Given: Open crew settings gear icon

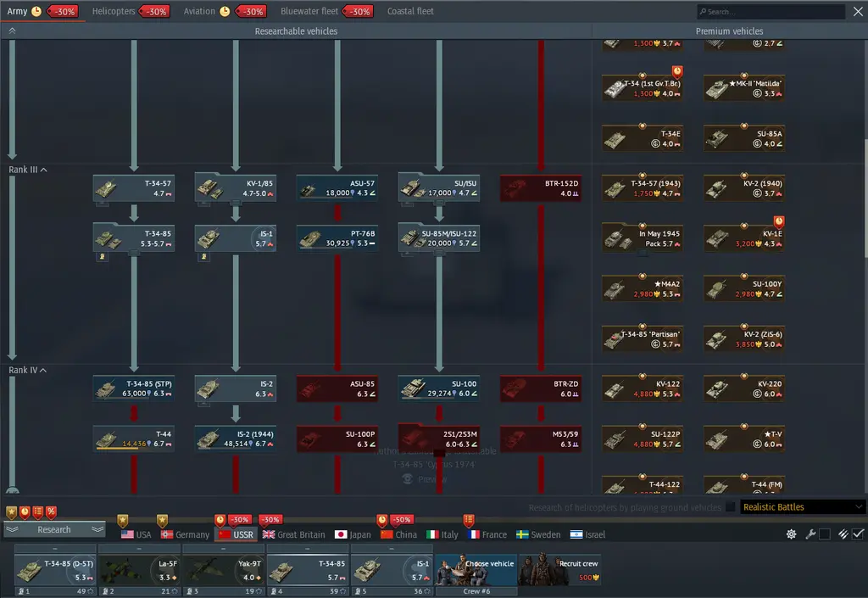Looking at the screenshot, I should (x=791, y=534).
